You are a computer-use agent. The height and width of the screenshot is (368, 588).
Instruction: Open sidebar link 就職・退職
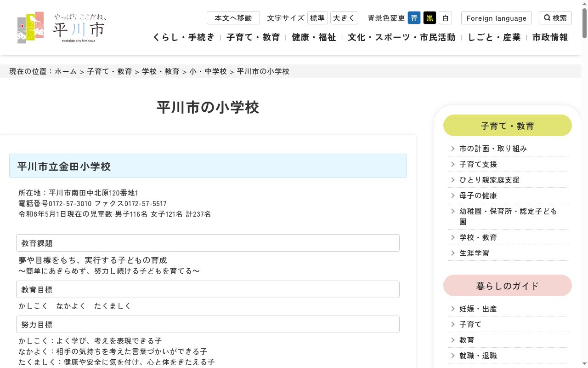(478, 356)
